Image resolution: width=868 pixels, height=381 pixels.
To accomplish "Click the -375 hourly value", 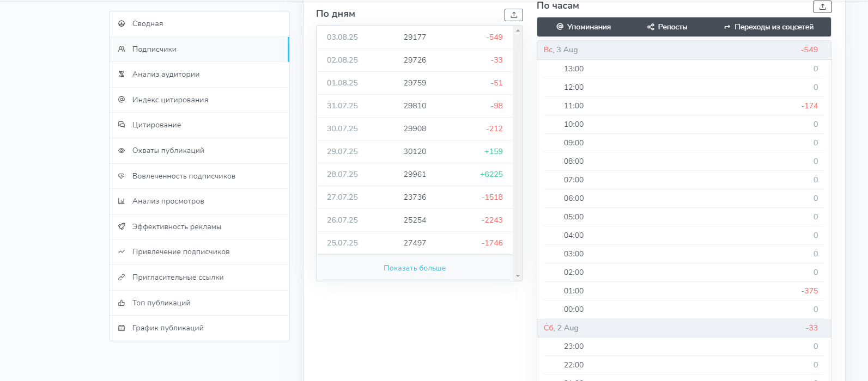I will click(809, 291).
